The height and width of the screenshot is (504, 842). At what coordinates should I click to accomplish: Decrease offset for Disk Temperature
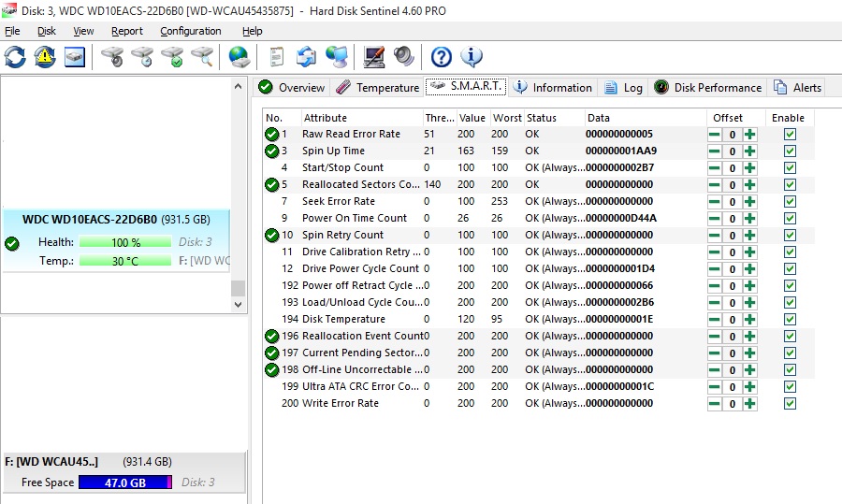(714, 320)
